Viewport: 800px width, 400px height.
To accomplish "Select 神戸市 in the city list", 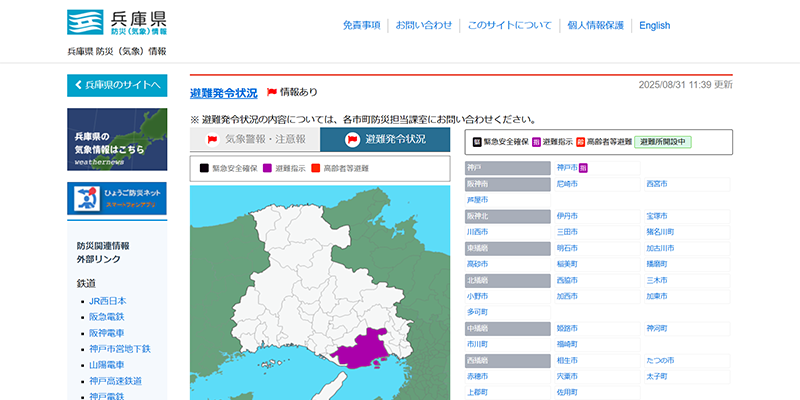I will click(x=567, y=168).
